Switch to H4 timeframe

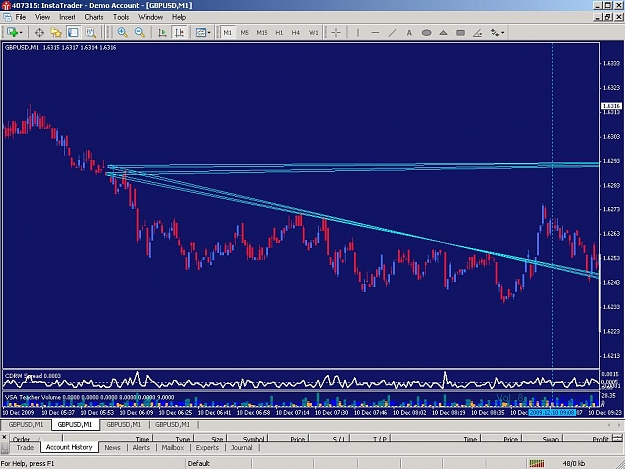pyautogui.click(x=296, y=33)
